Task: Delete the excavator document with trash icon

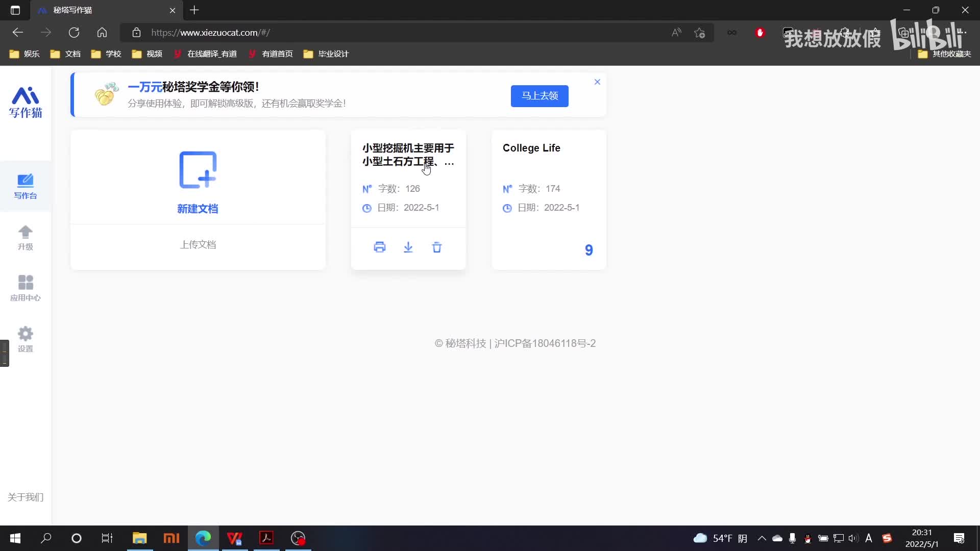Action: 437,247
